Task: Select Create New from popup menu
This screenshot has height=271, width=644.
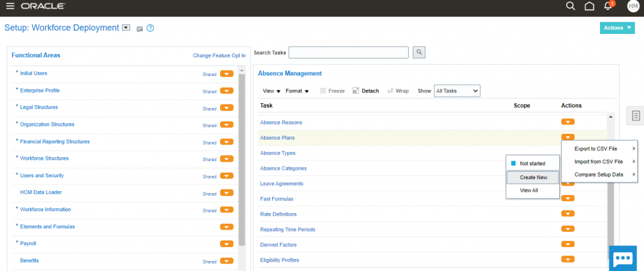Action: pos(533,177)
